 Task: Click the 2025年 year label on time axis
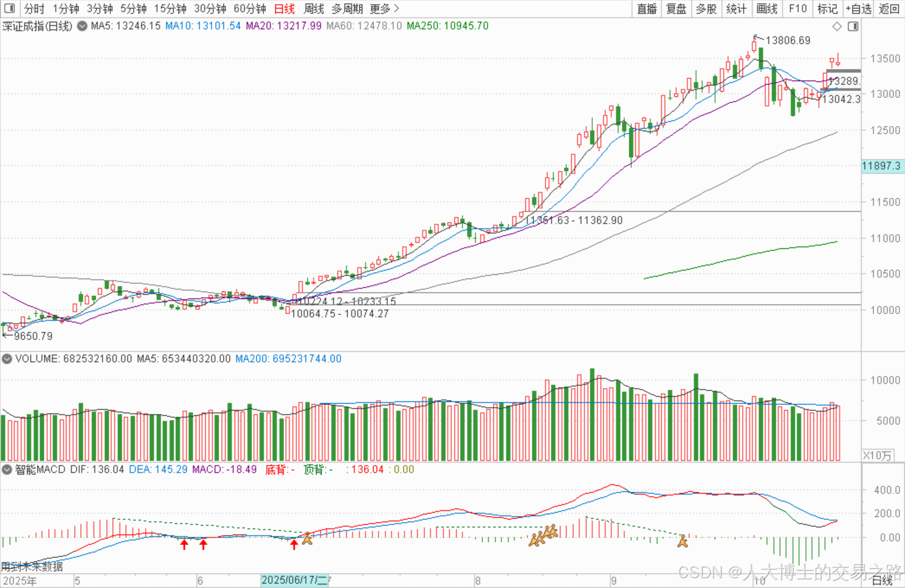[20, 581]
